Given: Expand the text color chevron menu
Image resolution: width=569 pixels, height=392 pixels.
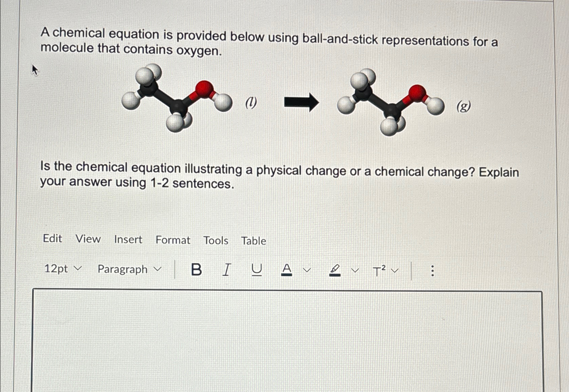Looking at the screenshot, I should (x=306, y=270).
